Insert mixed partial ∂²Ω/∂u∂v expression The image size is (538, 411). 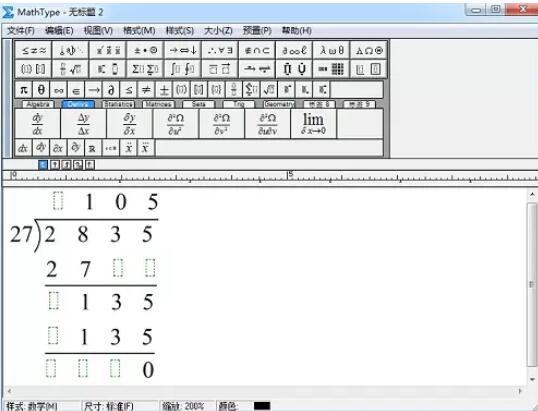[267, 124]
